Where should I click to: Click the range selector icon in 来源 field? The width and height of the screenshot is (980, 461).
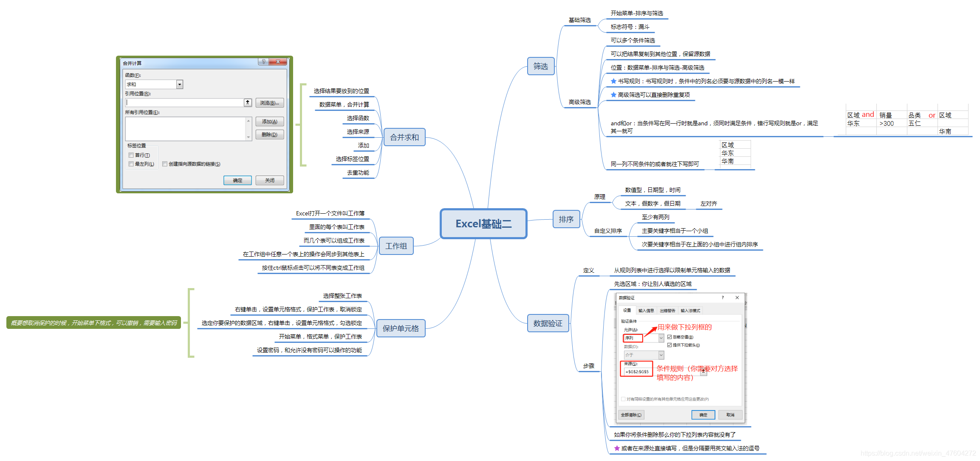point(703,372)
